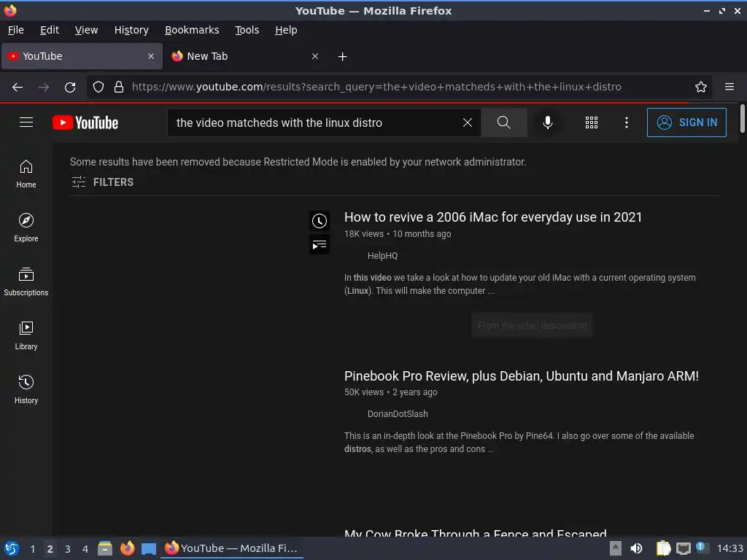Switch to workspace 3

click(x=68, y=549)
